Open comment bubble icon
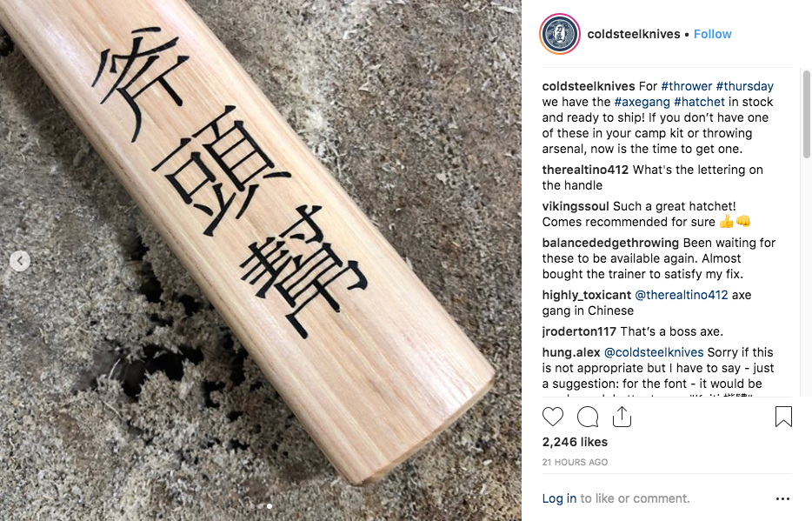 click(x=588, y=417)
